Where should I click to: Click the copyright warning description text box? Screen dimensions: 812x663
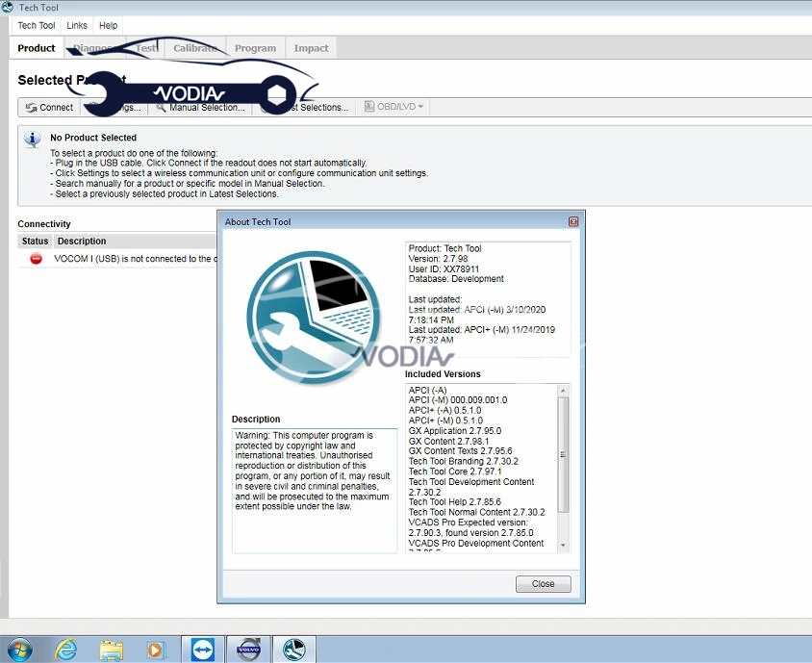tap(315, 491)
